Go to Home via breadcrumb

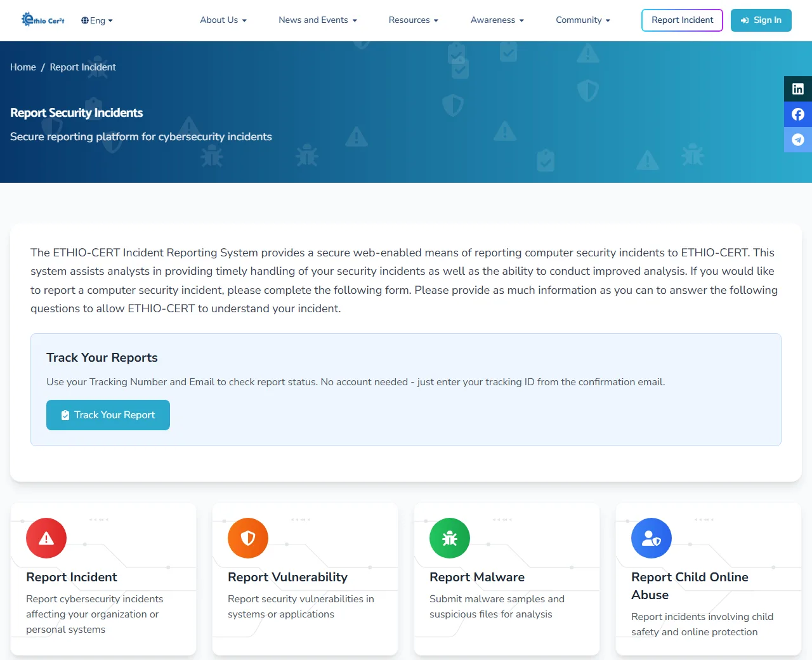[x=23, y=67]
